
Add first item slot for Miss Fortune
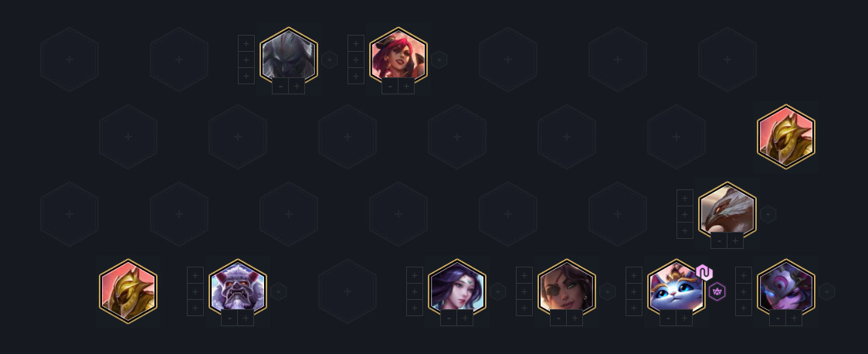[356, 43]
